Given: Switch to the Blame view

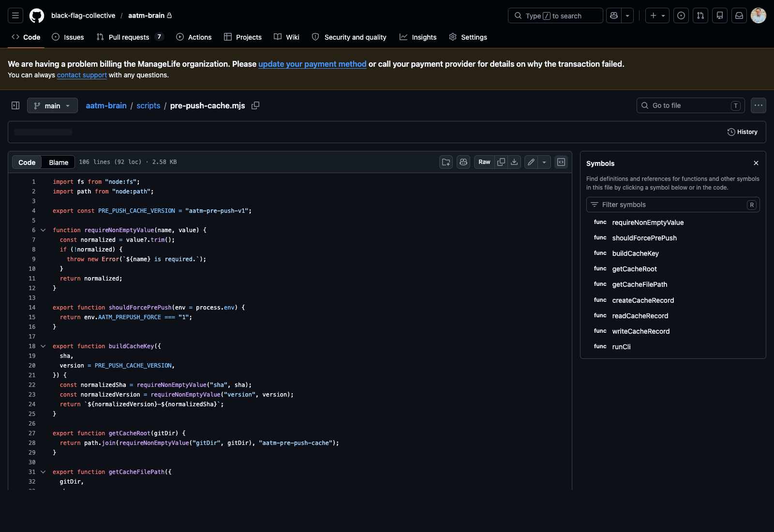Looking at the screenshot, I should 58,162.
